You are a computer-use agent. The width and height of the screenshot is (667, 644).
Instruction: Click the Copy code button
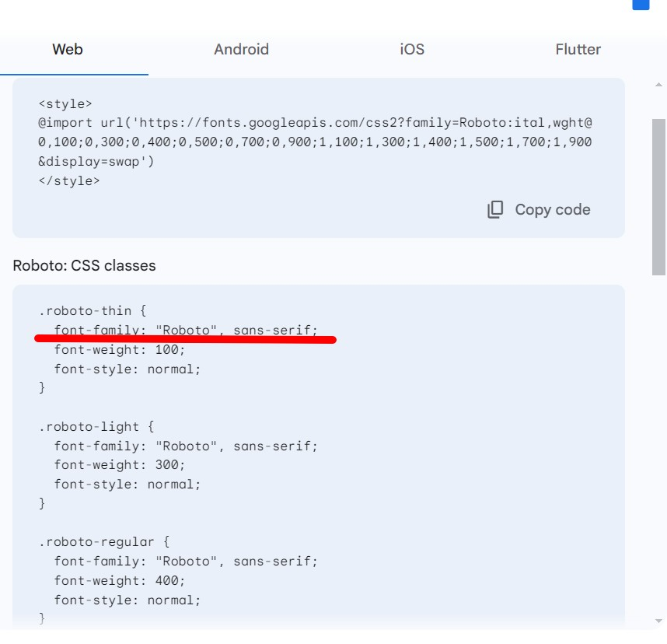click(539, 209)
